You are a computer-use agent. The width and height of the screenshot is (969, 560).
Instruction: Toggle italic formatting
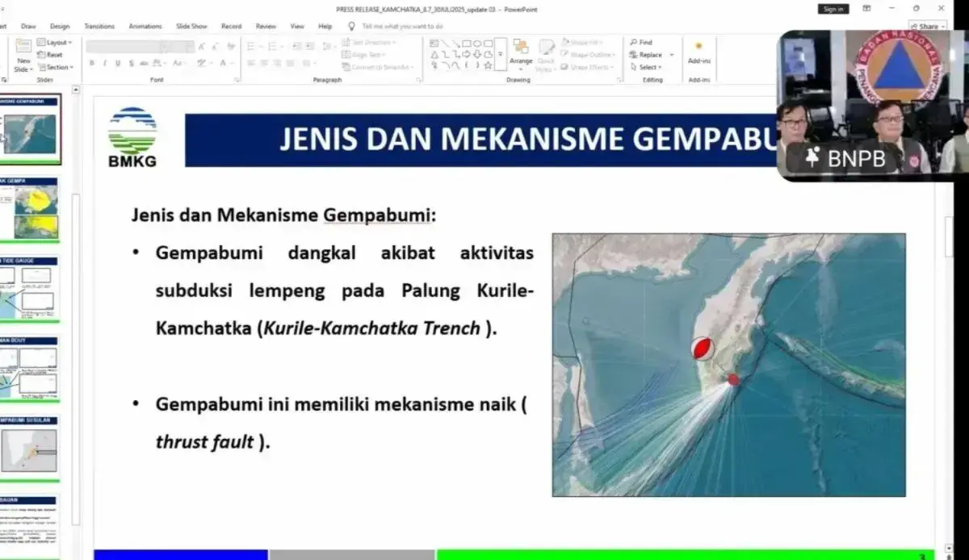105,63
